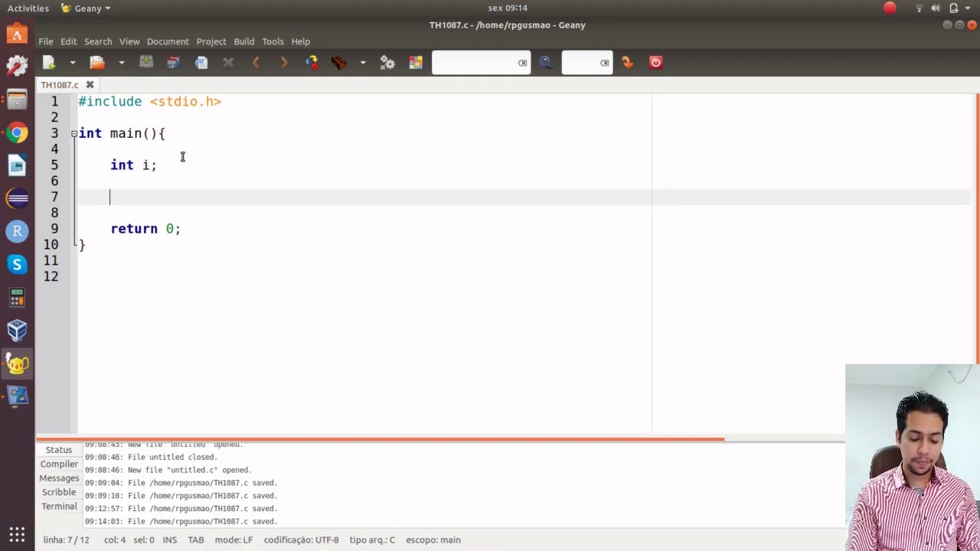Expand the recent files dropdown arrow
The image size is (980, 551).
[121, 63]
